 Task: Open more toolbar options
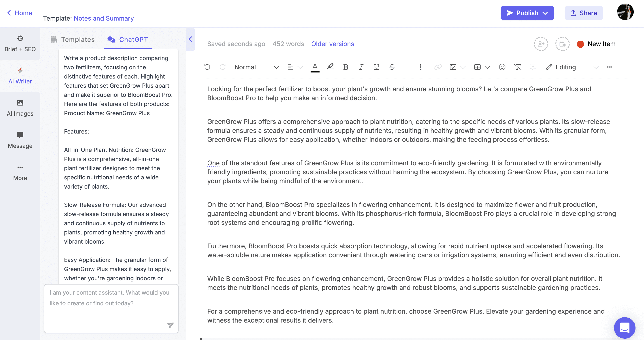coord(609,67)
